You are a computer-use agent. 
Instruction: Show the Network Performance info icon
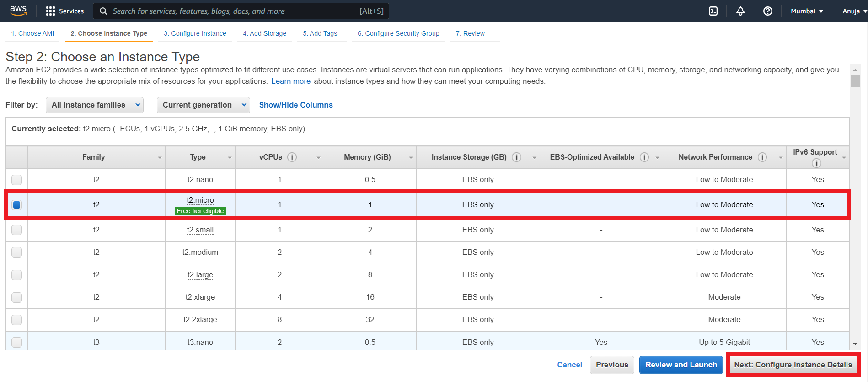762,157
